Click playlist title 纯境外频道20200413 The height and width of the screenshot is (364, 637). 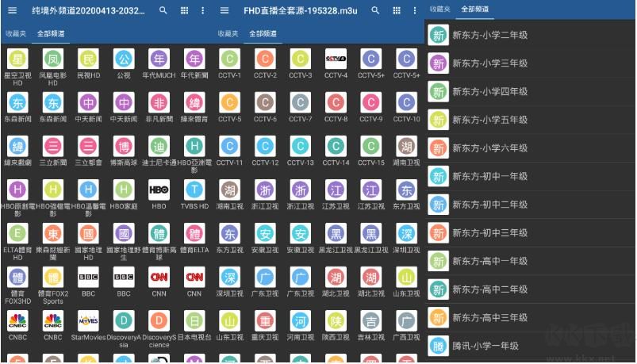pyautogui.click(x=88, y=11)
